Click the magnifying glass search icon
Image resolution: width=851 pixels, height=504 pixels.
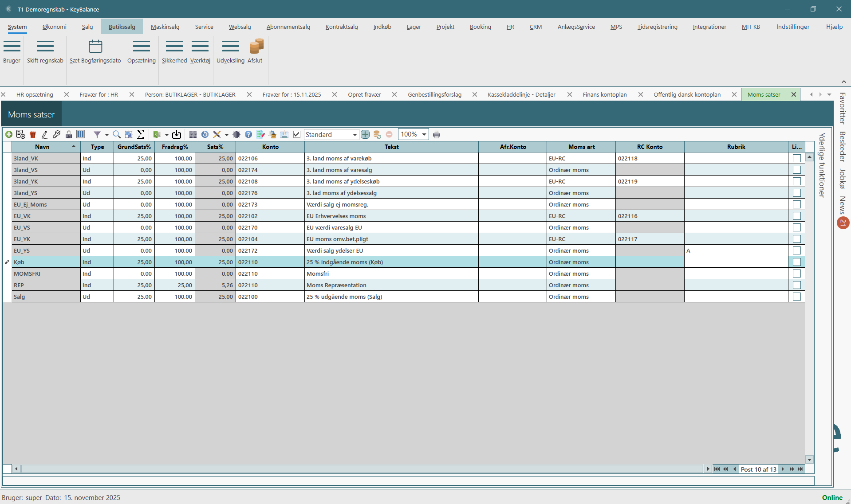(x=117, y=134)
